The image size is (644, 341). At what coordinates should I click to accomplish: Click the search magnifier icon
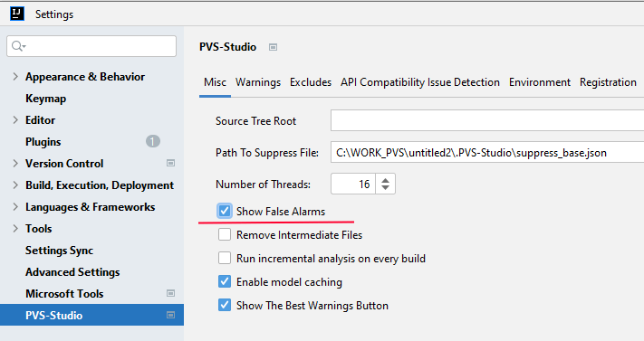(18, 46)
